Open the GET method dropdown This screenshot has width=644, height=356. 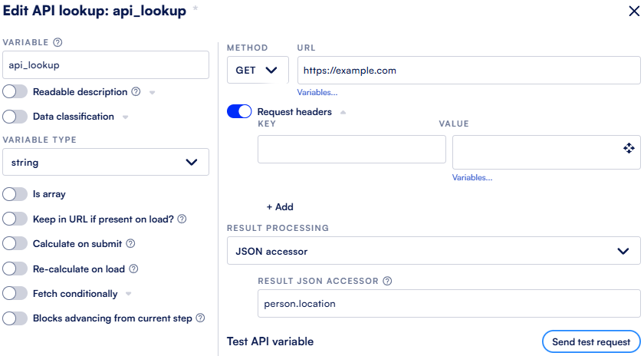258,71
